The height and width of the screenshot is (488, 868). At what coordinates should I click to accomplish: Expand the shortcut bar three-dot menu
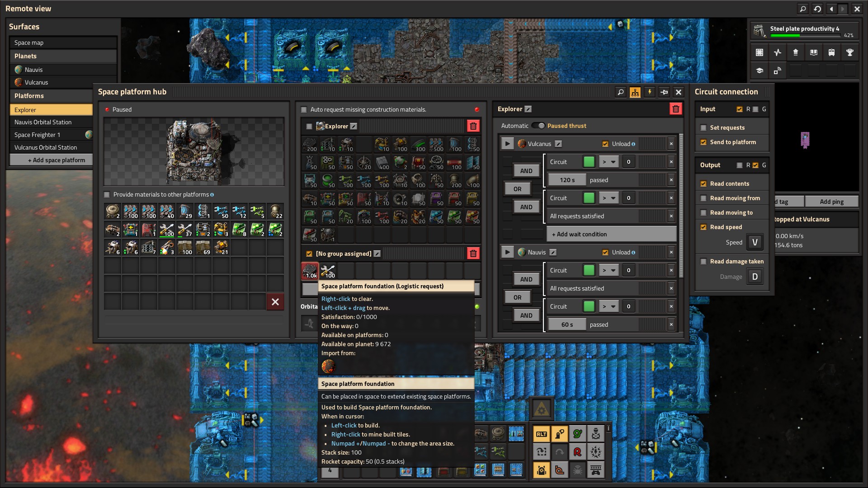tap(609, 428)
